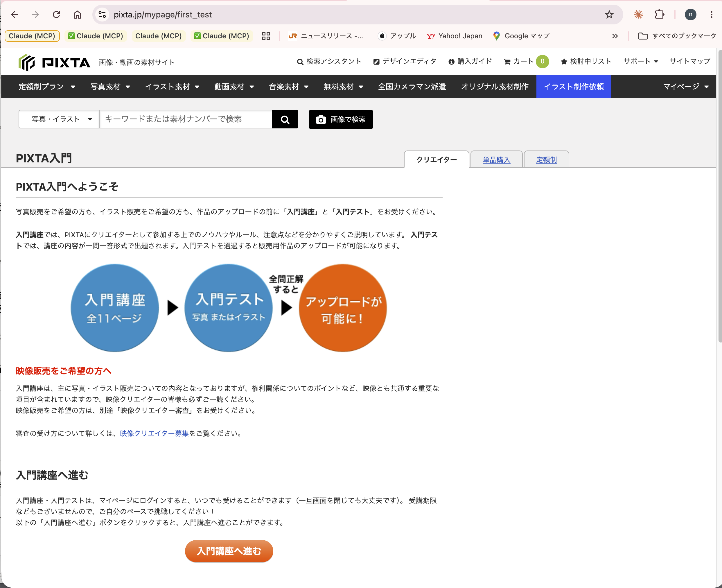Open the Claude extension icon
This screenshot has height=588, width=722.
pyautogui.click(x=638, y=15)
